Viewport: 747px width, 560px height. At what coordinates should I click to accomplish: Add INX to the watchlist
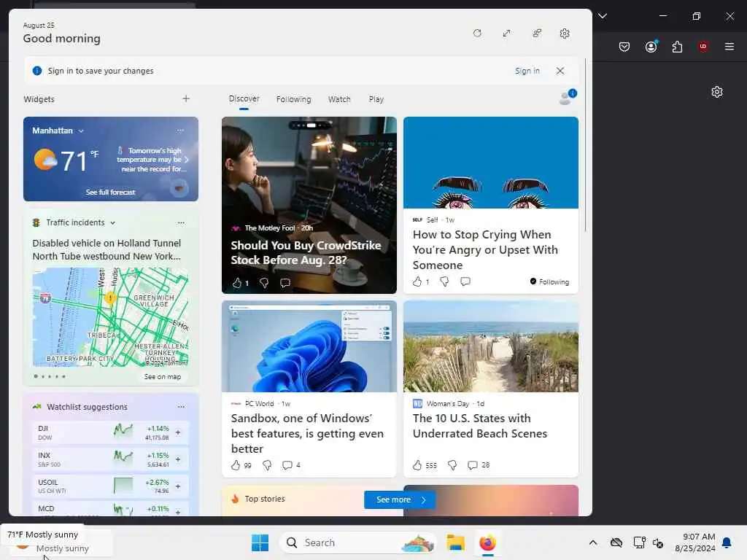pyautogui.click(x=178, y=459)
